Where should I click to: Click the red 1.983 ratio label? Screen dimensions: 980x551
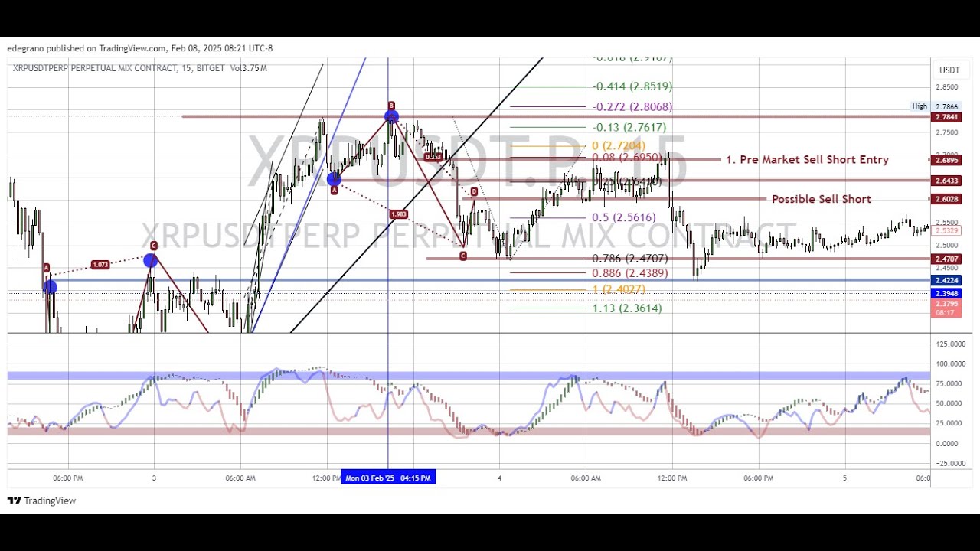coord(398,214)
